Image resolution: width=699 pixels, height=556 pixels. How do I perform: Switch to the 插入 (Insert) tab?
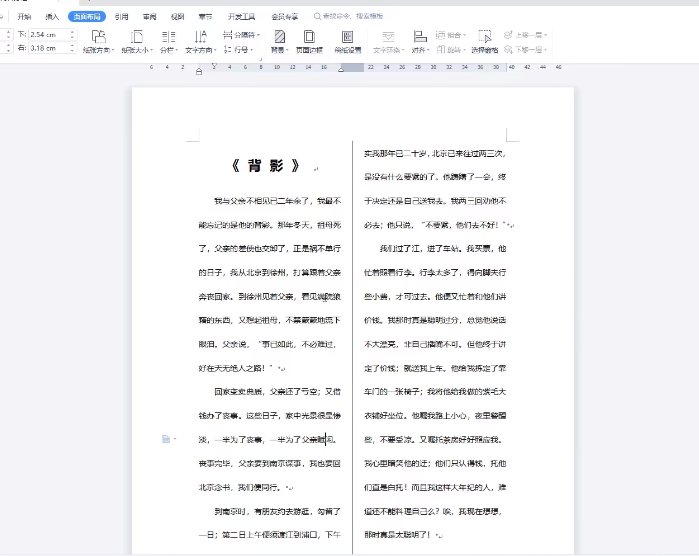[52, 17]
